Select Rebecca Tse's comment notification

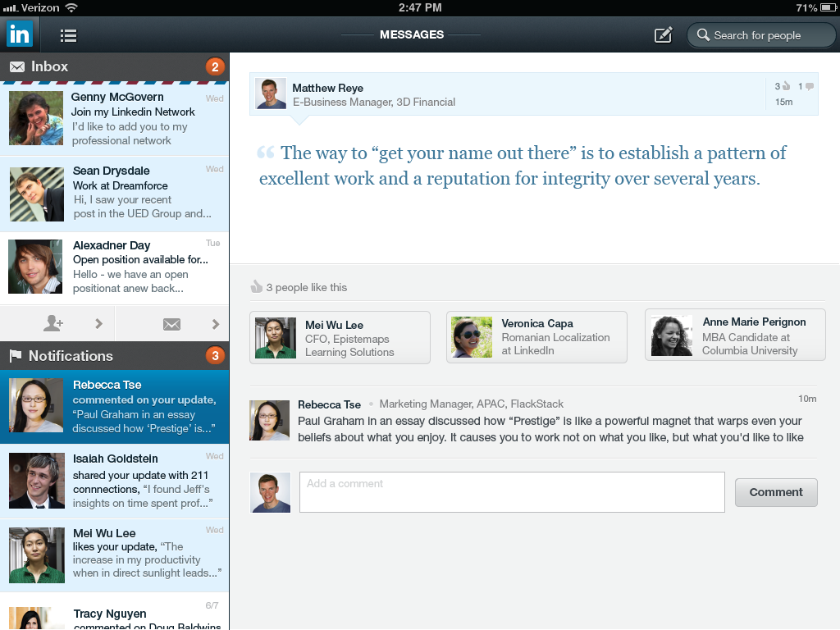click(115, 407)
